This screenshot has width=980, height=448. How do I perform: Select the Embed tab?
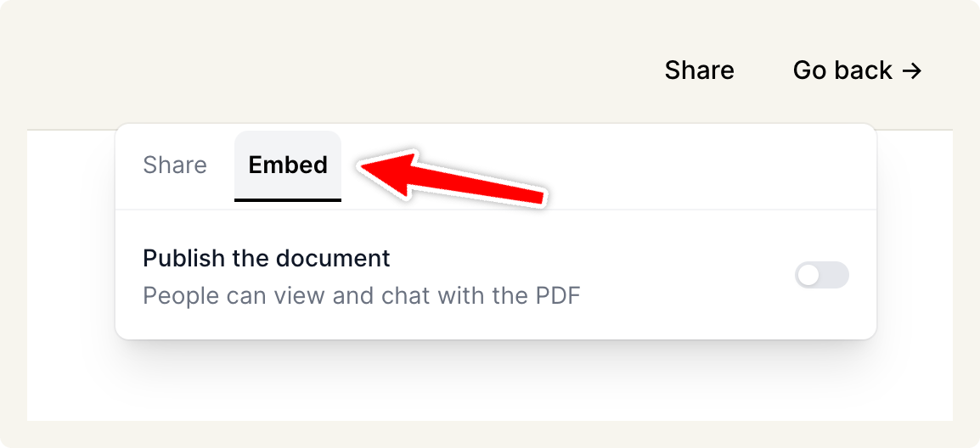288,165
